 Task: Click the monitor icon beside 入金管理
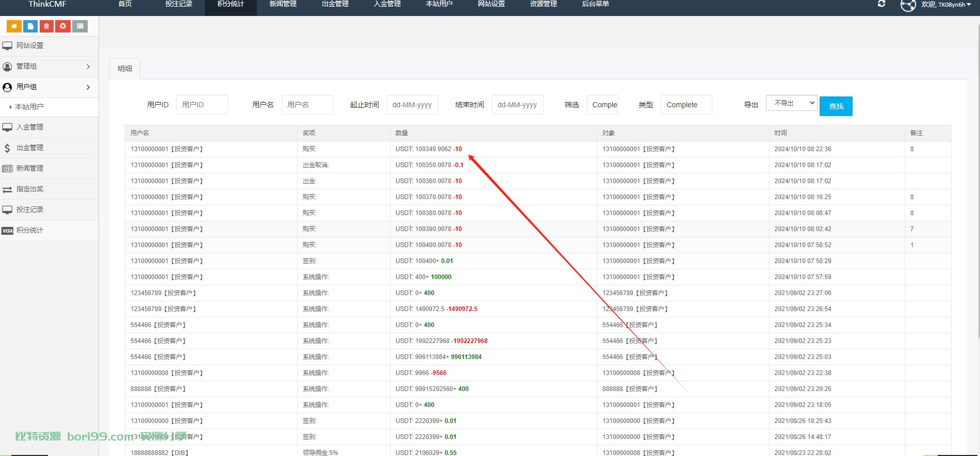(7, 127)
